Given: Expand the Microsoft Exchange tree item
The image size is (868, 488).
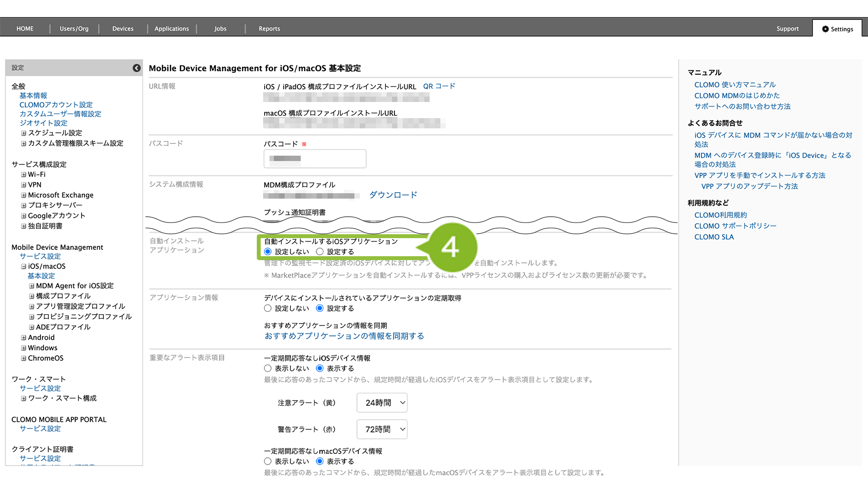Looking at the screenshot, I should pyautogui.click(x=23, y=195).
